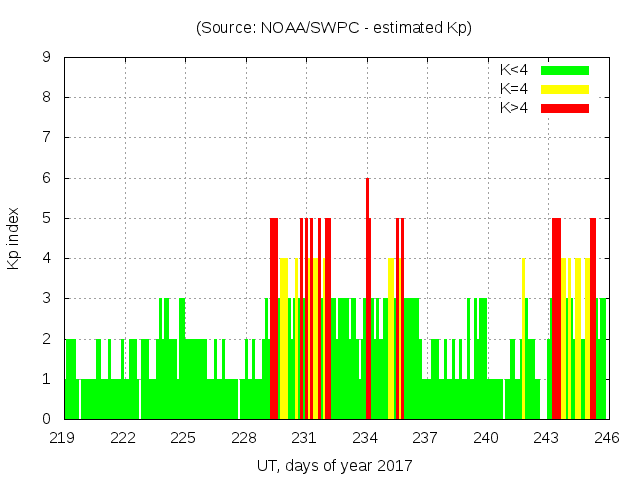Click the y-axis tick label 5
The width and height of the screenshot is (640, 480).
47,218
